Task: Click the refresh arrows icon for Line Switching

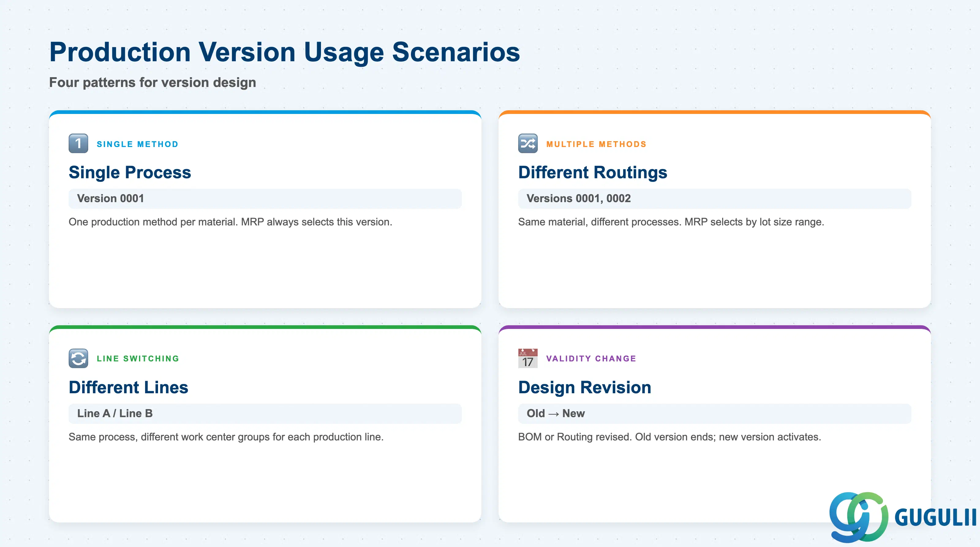Action: (78, 358)
